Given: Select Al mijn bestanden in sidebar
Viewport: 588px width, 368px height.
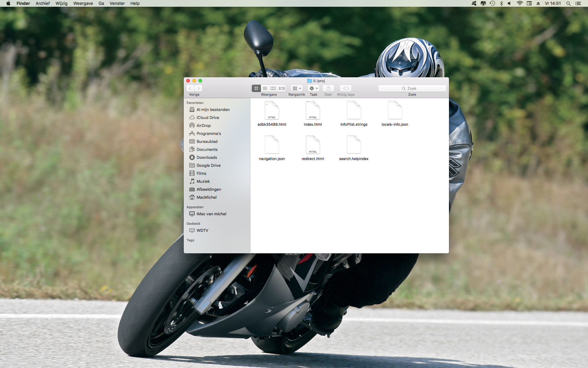Looking at the screenshot, I should (x=217, y=109).
